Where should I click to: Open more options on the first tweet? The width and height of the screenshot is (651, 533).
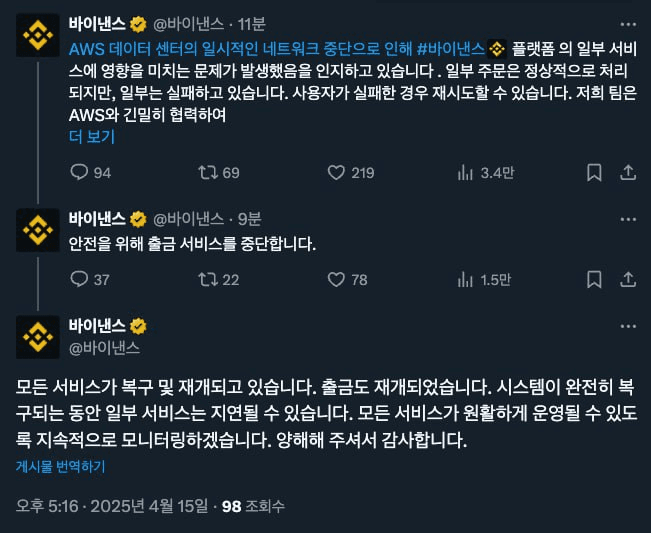click(x=627, y=22)
